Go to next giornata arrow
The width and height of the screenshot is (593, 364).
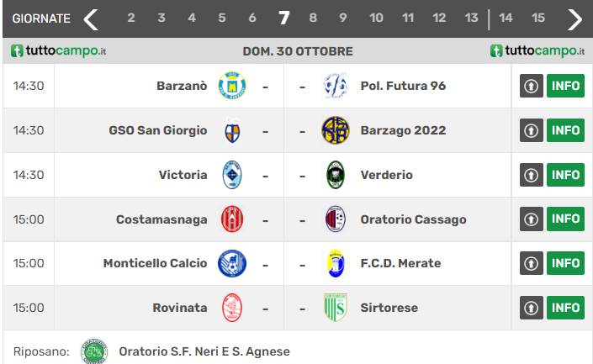pyautogui.click(x=575, y=18)
